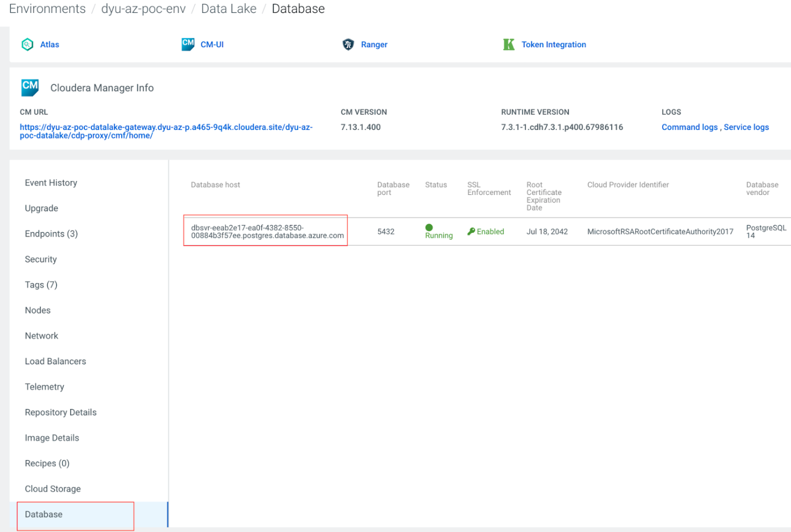This screenshot has width=791, height=532.
Task: Open the Service logs
Action: coord(746,127)
